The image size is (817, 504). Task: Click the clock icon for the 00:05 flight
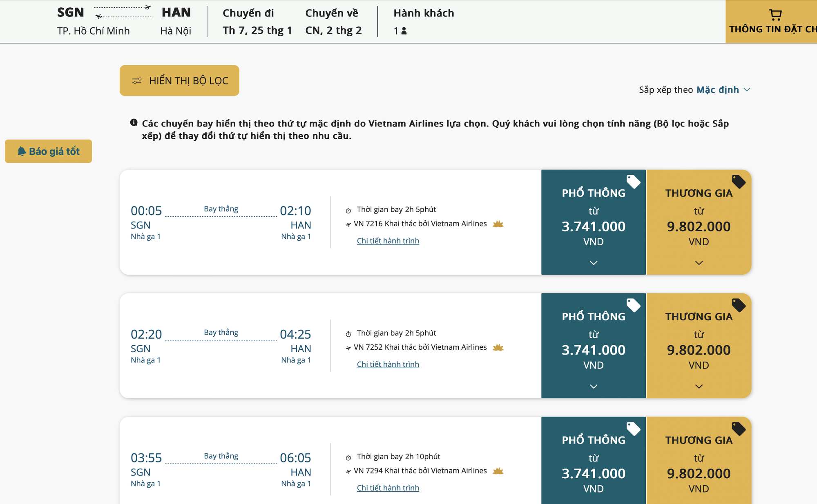click(x=348, y=211)
